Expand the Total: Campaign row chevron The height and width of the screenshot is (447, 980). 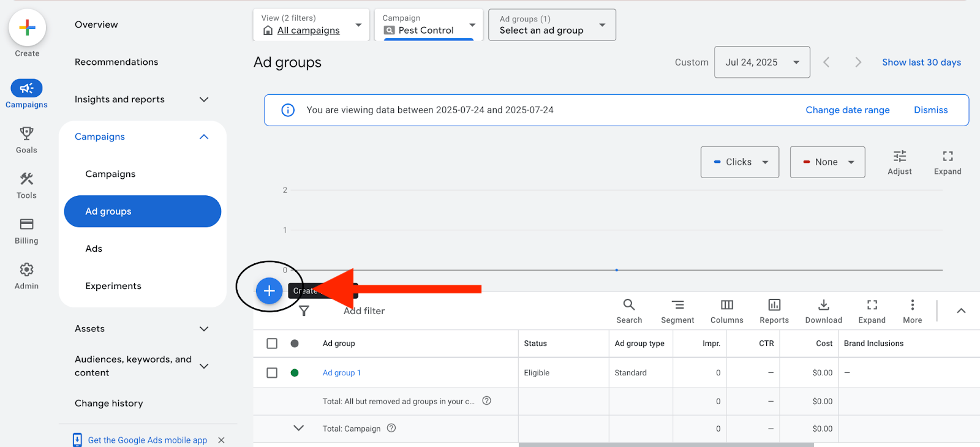[x=298, y=428]
